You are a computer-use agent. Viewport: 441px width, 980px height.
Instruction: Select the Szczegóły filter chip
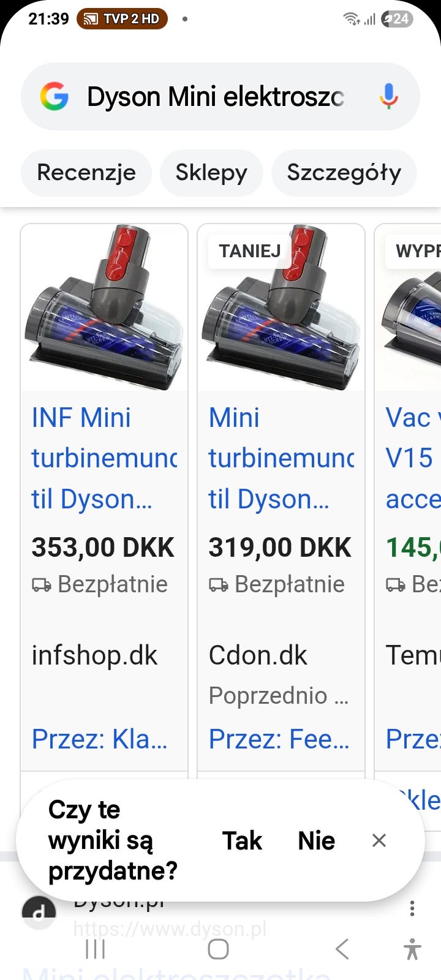(x=344, y=173)
